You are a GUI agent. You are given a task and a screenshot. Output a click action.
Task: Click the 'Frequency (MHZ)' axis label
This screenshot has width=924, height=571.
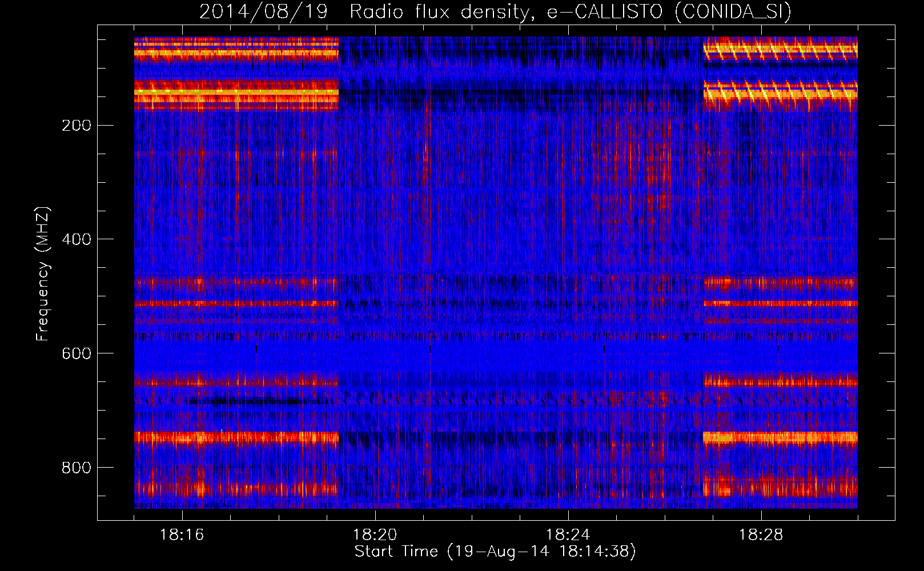[x=43, y=274]
